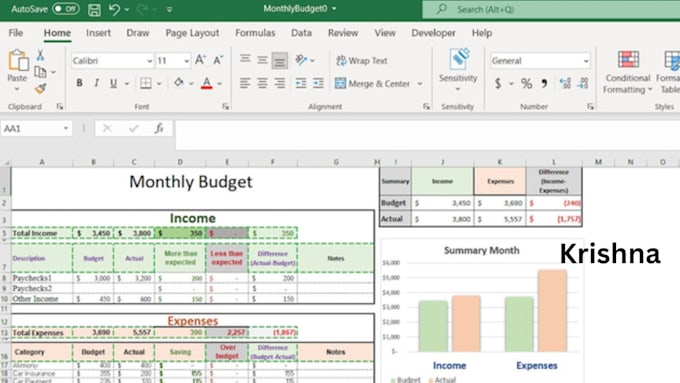Toggle the AutoSave switch
This screenshot has width=680, height=383.
coord(65,9)
